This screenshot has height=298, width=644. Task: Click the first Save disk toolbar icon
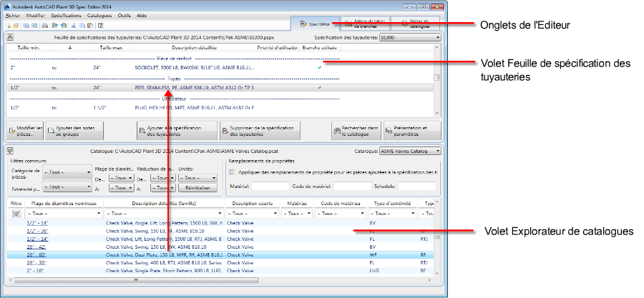pos(26,26)
